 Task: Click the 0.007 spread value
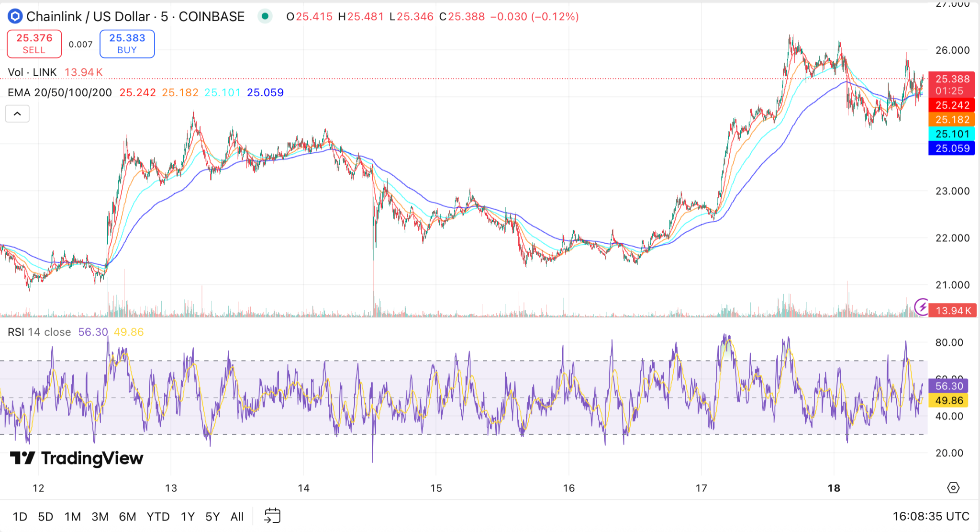point(80,45)
